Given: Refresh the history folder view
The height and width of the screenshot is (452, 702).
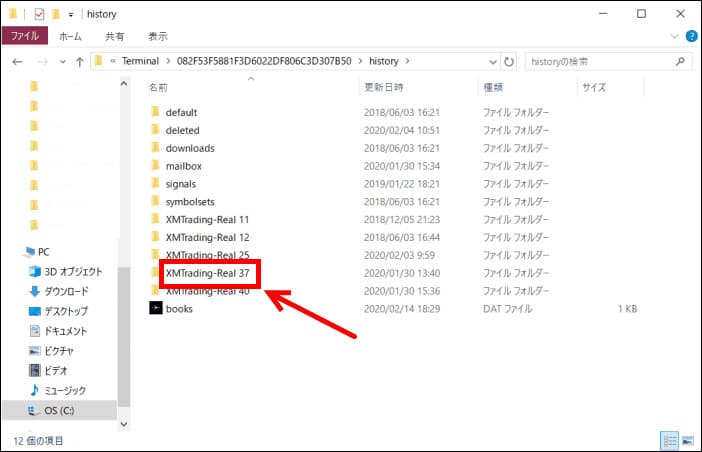Looking at the screenshot, I should point(510,61).
